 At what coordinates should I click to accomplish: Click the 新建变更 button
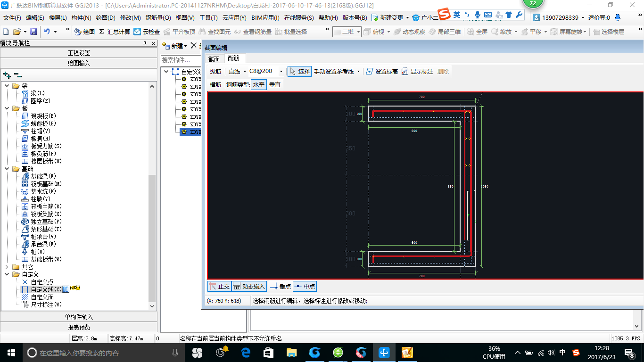pyautogui.click(x=388, y=18)
